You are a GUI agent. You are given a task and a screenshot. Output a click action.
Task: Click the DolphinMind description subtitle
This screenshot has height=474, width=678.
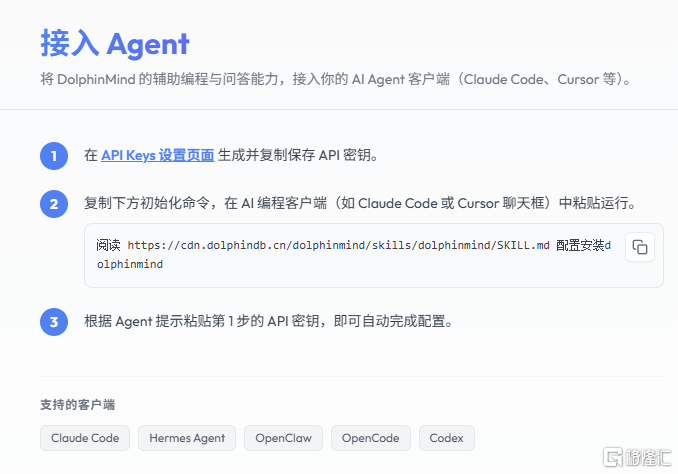tap(336, 79)
